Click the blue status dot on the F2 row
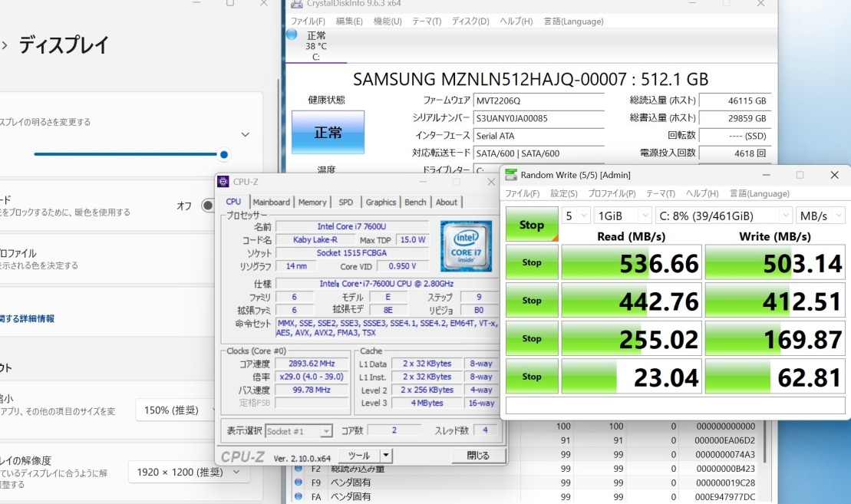Viewport: 851px width, 504px height. click(298, 468)
